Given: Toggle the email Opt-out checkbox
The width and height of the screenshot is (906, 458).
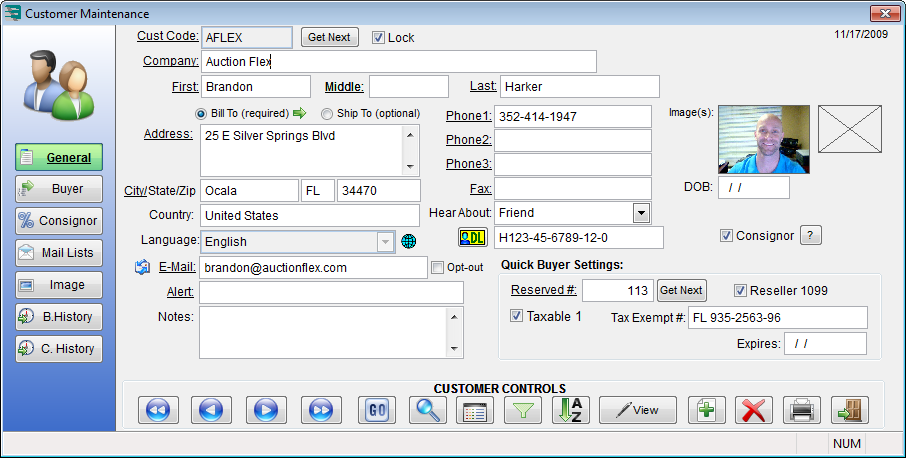Looking at the screenshot, I should (x=437, y=268).
